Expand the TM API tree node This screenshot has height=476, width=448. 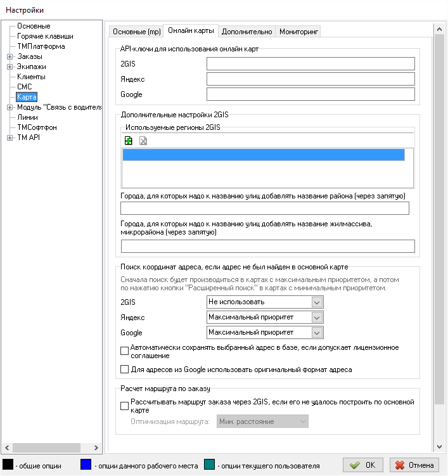pyautogui.click(x=10, y=138)
